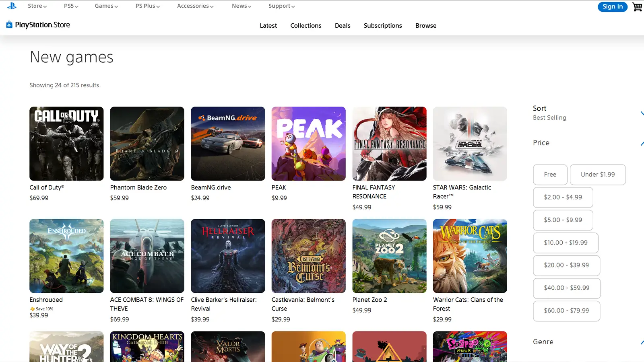Toggle the Under $1.99 price filter
Viewport: 644px width, 362px height.
click(598, 175)
